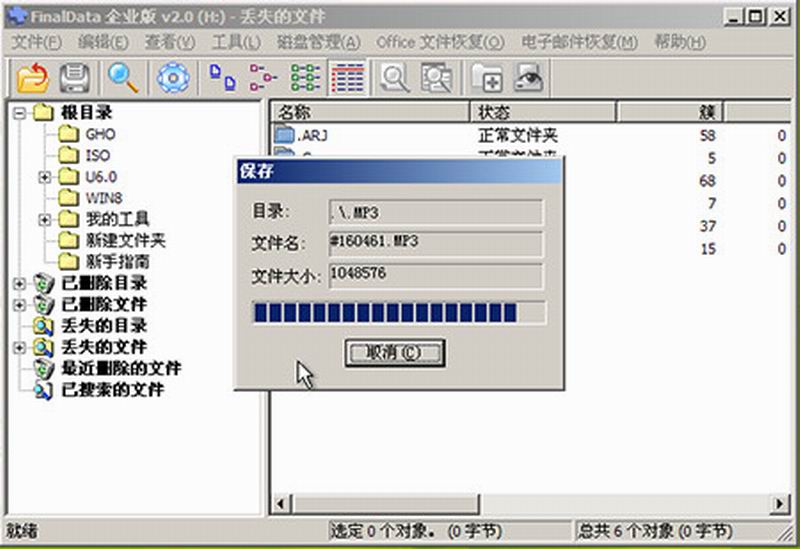
Task: Select the 最近删除的文件 tree item label
Action: tap(121, 368)
